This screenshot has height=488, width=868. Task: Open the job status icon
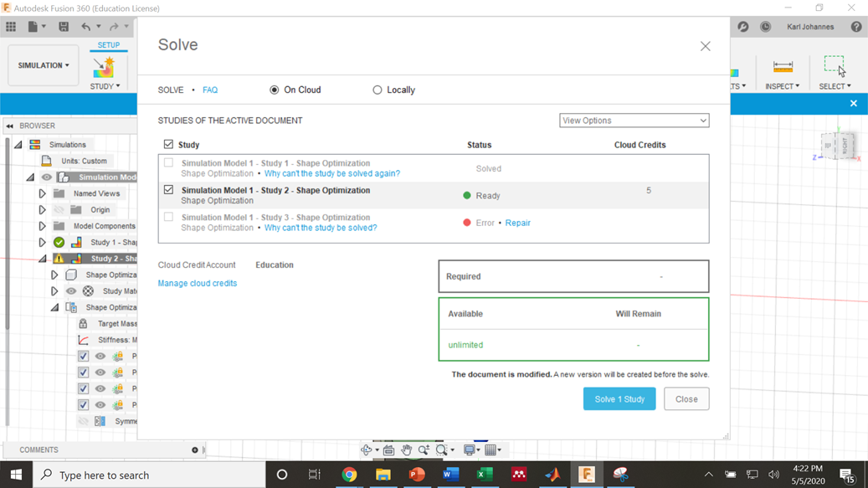[743, 27]
